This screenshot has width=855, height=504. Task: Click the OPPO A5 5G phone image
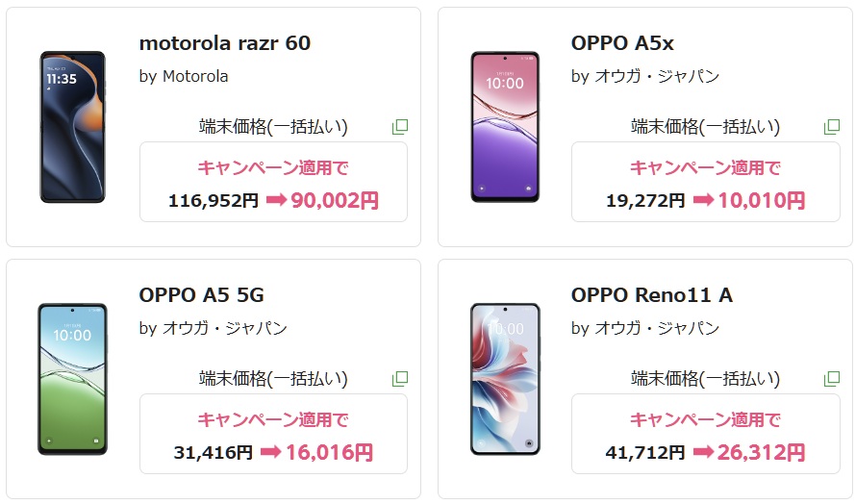click(x=72, y=379)
